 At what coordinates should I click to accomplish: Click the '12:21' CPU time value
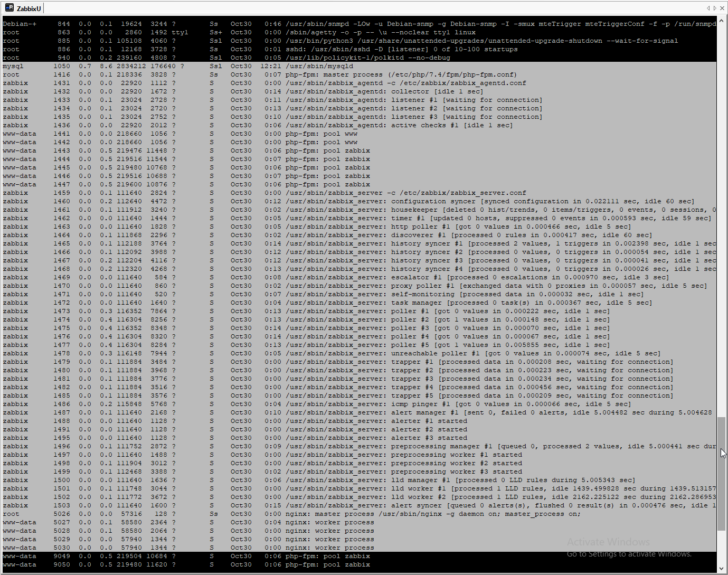tap(271, 66)
